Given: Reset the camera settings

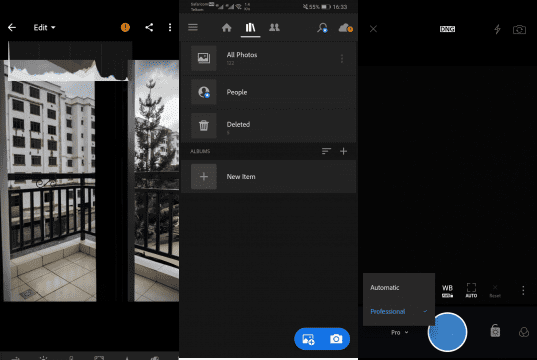Looking at the screenshot, I should (495, 291).
